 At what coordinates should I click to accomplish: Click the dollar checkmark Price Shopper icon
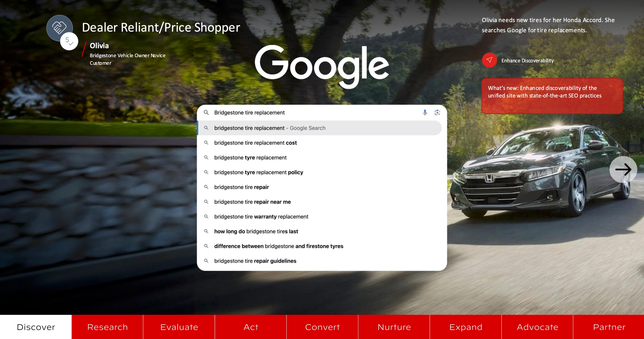click(69, 41)
